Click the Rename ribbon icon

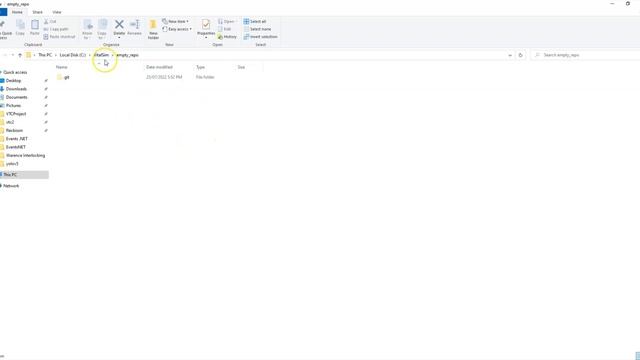pyautogui.click(x=134, y=24)
